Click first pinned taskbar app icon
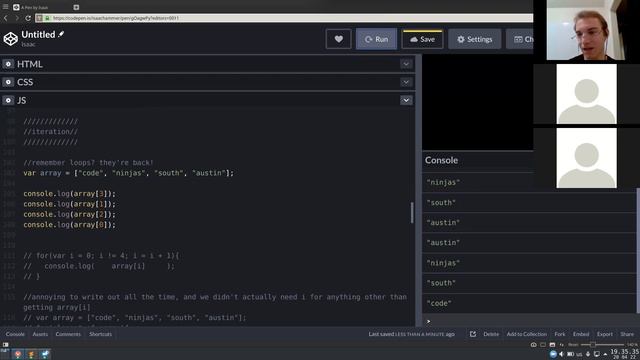 [x=18, y=354]
